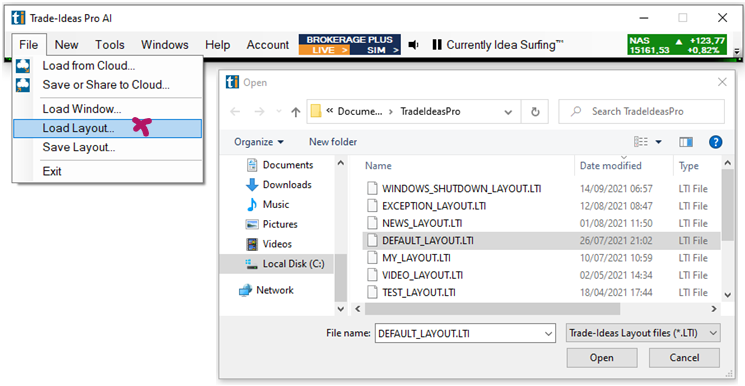Refresh the TradeIdeasPro folder listing

535,112
